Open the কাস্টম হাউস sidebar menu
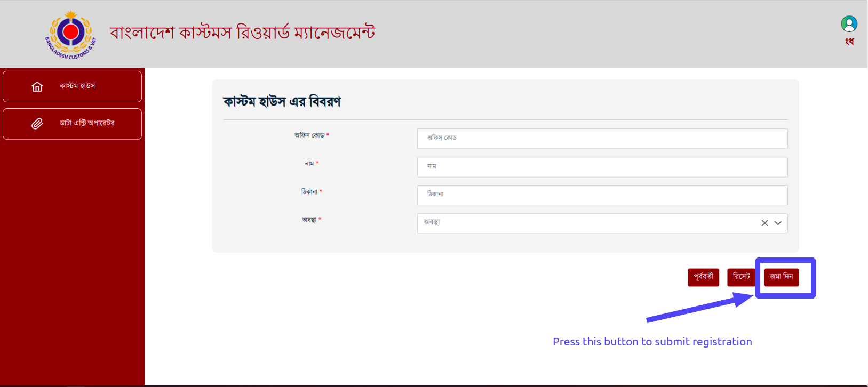Image resolution: width=868 pixels, height=387 pixels. 72,86
